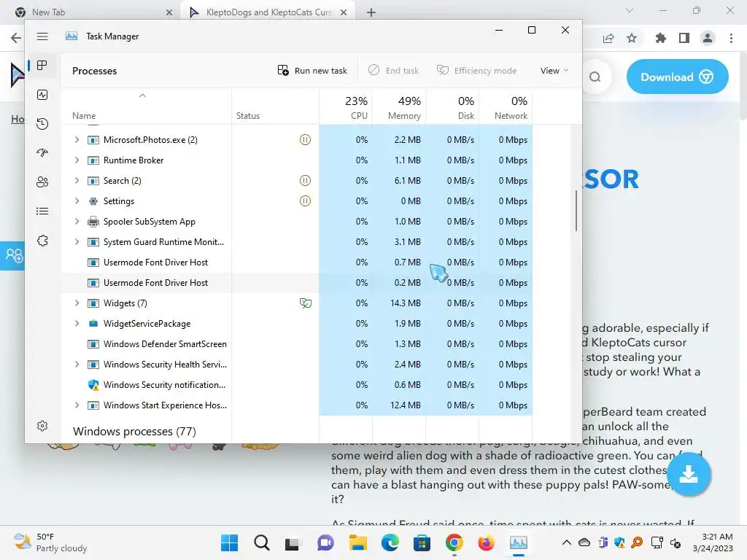Image resolution: width=747 pixels, height=560 pixels.
Task: Open clock and date in taskbar
Action: tap(713, 542)
